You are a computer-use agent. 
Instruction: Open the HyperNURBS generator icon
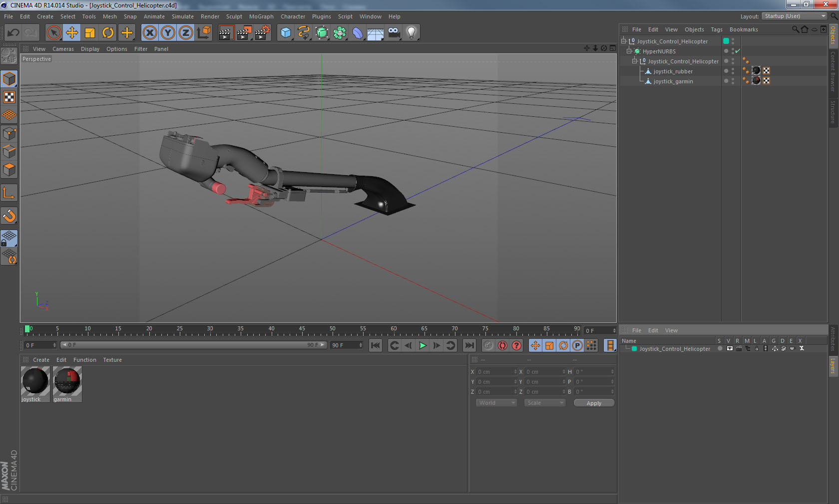click(x=322, y=33)
